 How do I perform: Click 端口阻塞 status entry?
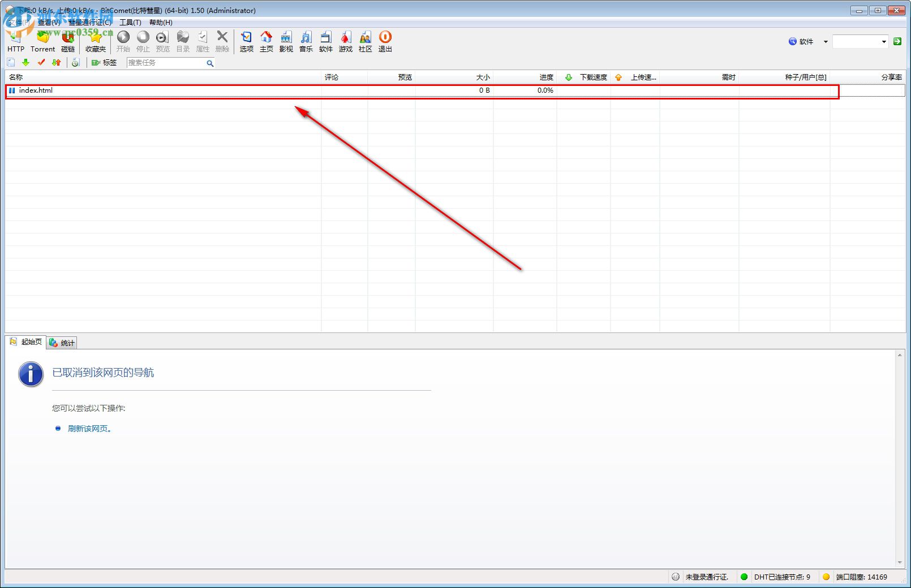click(861, 577)
